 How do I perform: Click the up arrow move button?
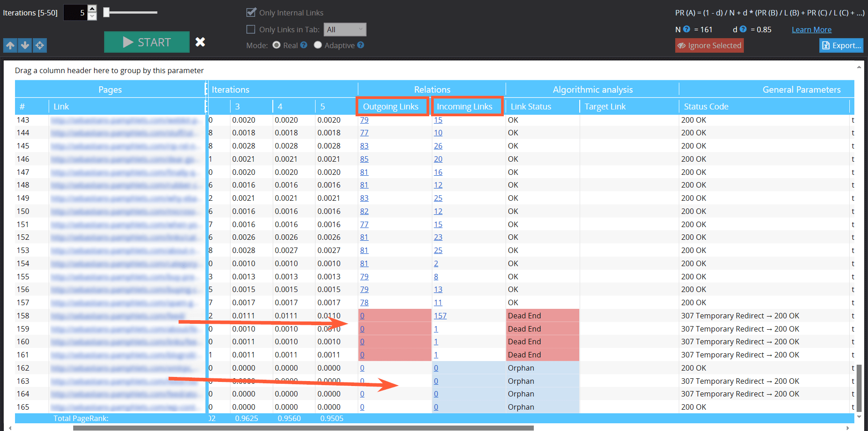click(x=10, y=45)
